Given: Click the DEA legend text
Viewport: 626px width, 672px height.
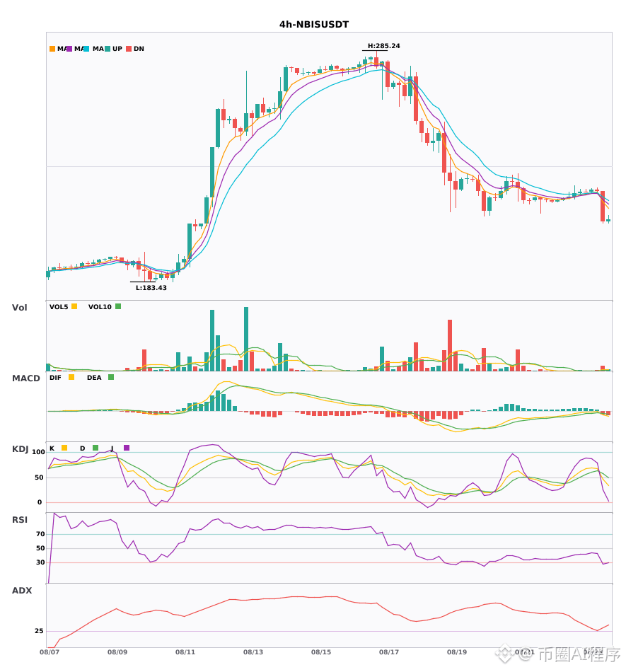Looking at the screenshot, I should (x=94, y=378).
